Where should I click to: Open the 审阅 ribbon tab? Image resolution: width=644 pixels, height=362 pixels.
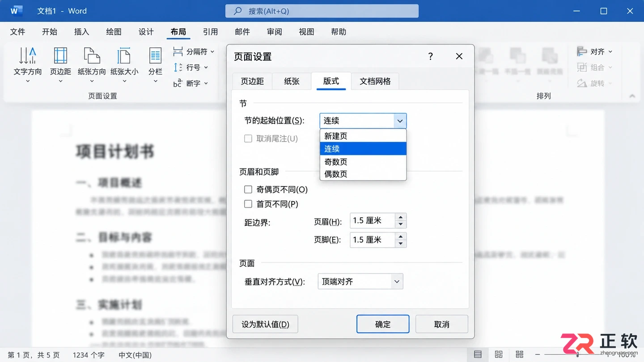[x=275, y=32]
